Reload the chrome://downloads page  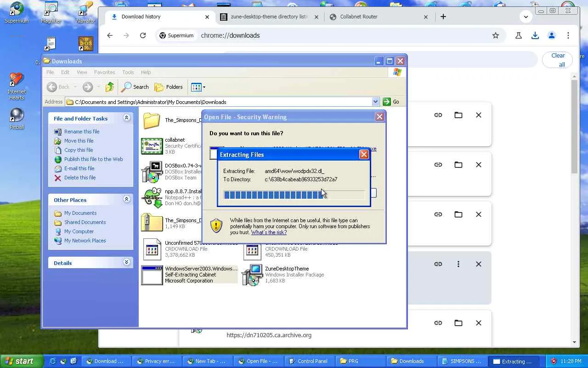click(143, 35)
